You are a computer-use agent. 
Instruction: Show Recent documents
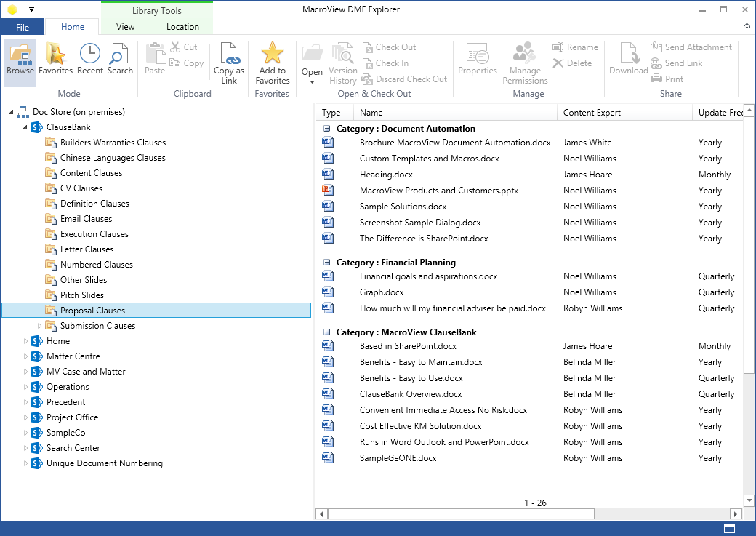tap(89, 59)
